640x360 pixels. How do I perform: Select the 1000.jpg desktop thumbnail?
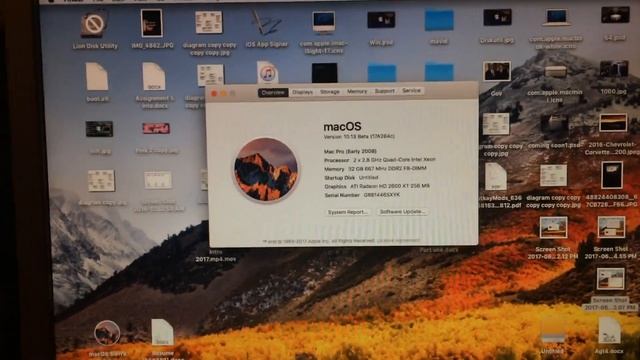tap(614, 69)
